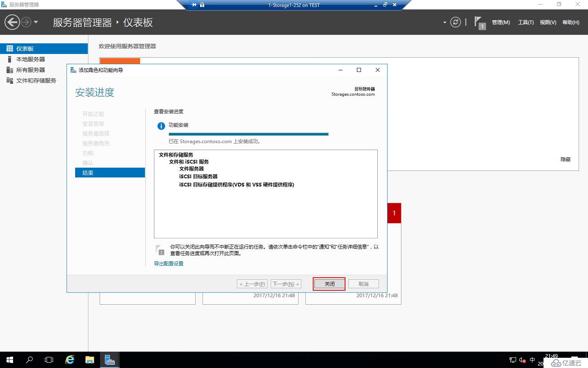Select 仪表板 in the left sidebar
This screenshot has width=588, height=368.
(x=44, y=49)
